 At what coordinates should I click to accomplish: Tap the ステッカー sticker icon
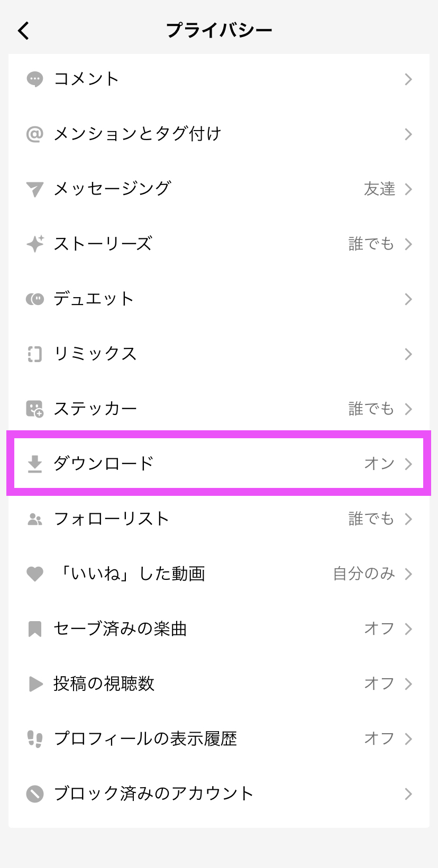(x=35, y=409)
